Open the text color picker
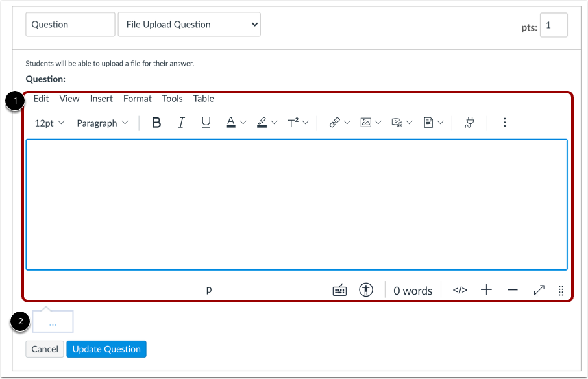This screenshot has width=588, height=379. point(232,122)
